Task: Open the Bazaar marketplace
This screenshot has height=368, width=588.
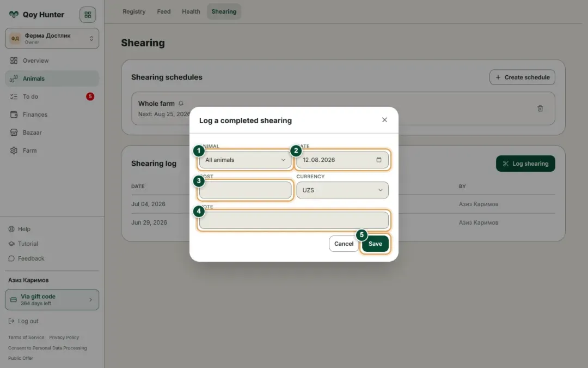Action: tap(52, 132)
